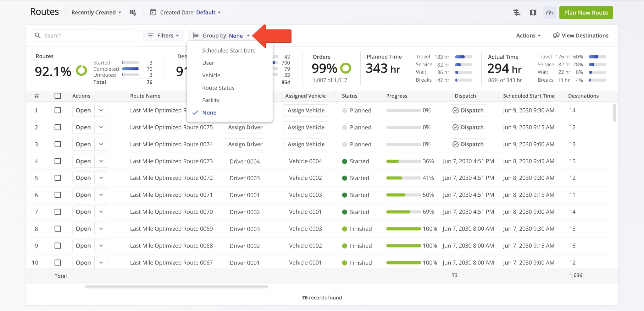The height and width of the screenshot is (311, 644).
Task: Open the timeline view icon
Action: [x=517, y=13]
